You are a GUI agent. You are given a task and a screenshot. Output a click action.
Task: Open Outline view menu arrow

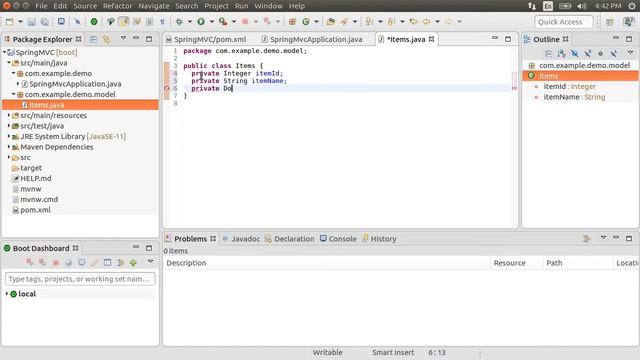click(631, 53)
